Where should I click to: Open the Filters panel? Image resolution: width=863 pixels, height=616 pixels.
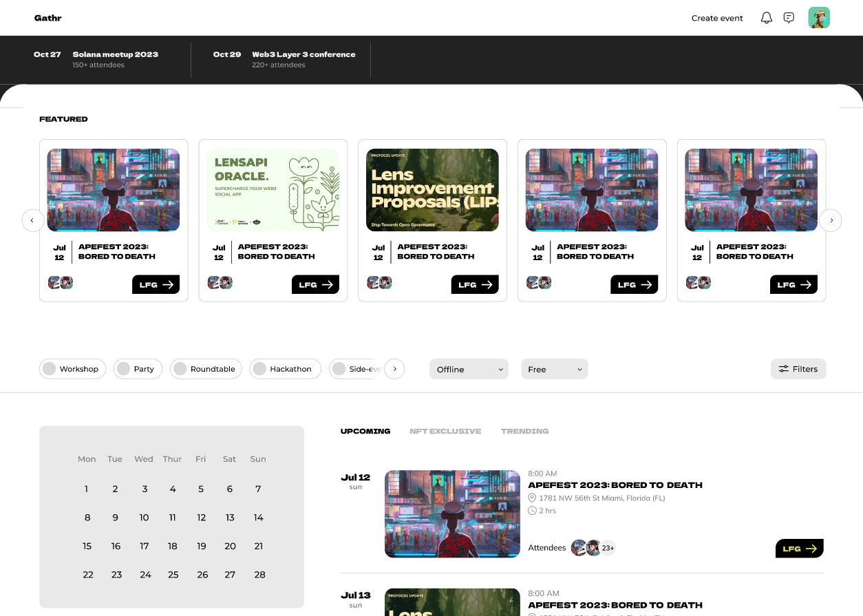tap(798, 369)
